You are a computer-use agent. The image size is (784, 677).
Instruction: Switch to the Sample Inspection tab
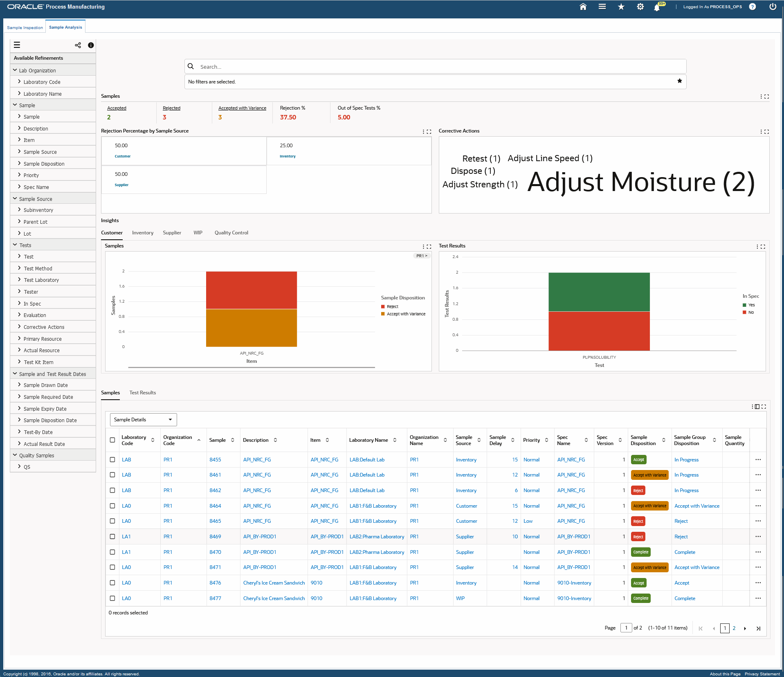pos(25,27)
